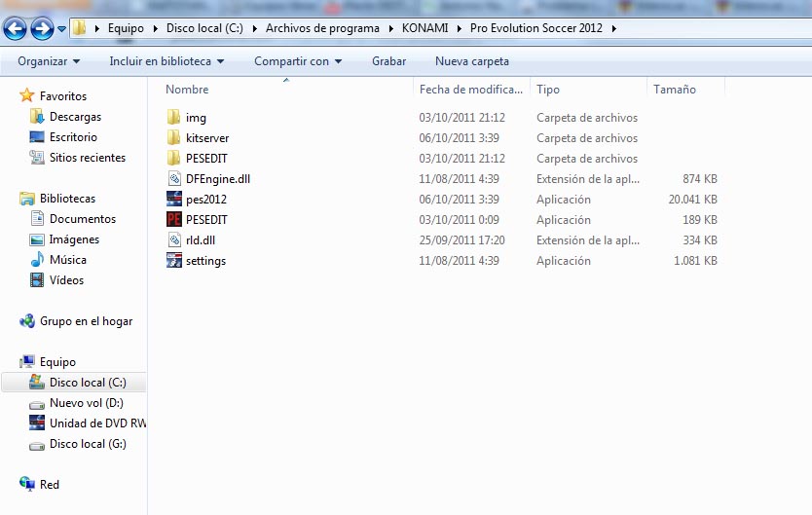Go to Disco local (C:) in address bar
The width and height of the screenshot is (812, 515).
tap(204, 28)
